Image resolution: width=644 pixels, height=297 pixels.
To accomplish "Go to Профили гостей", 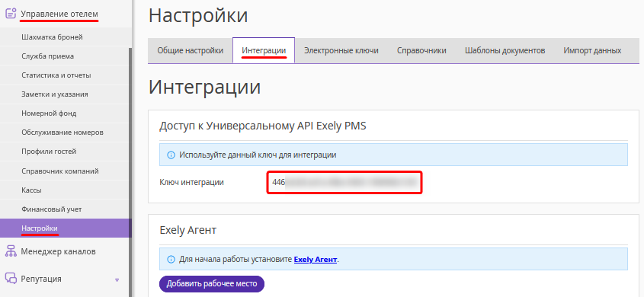I will click(49, 152).
